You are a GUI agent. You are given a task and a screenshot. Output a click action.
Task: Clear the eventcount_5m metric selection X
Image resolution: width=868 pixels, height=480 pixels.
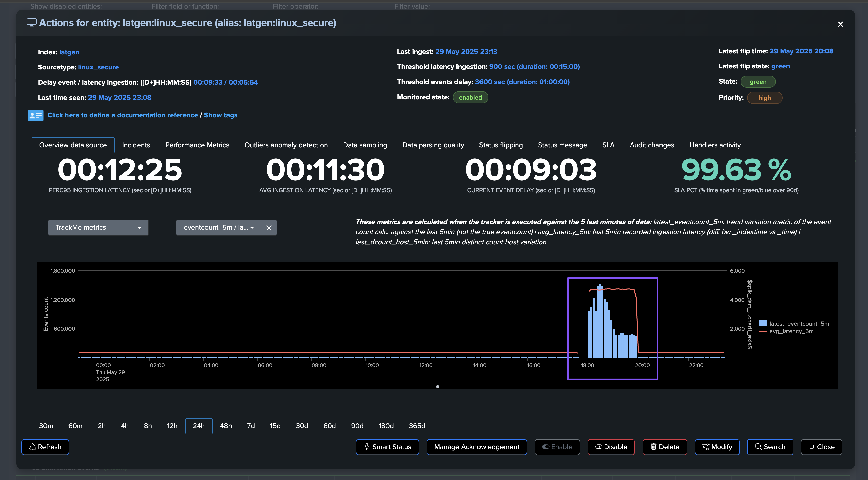coord(269,228)
